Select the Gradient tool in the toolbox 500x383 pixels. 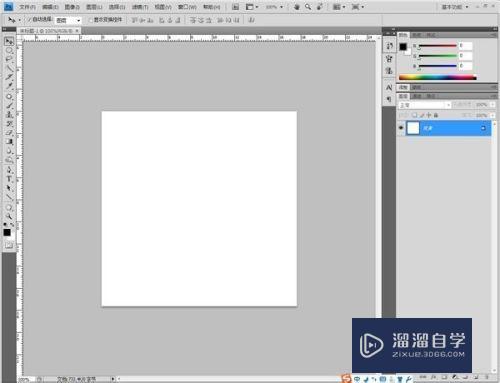tap(9, 142)
